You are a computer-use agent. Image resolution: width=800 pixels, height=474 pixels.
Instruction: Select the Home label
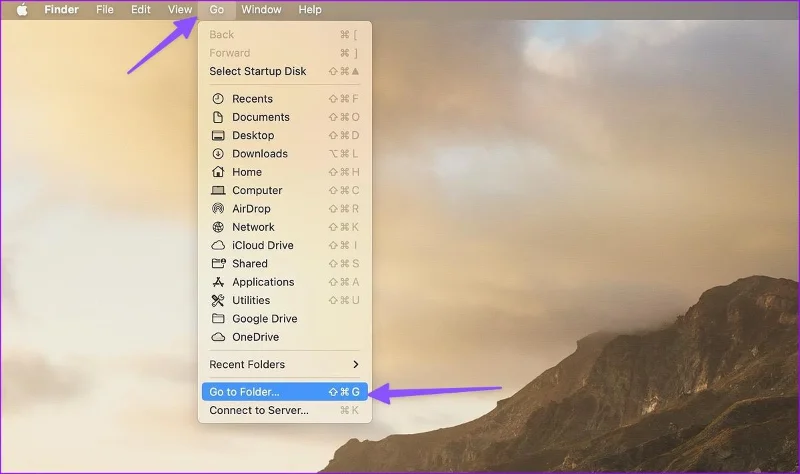pyautogui.click(x=247, y=172)
